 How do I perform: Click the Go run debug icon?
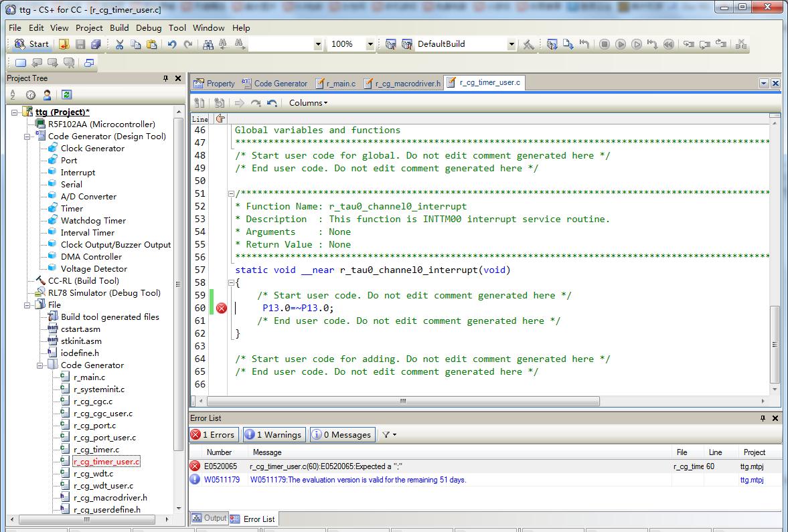pyautogui.click(x=621, y=44)
